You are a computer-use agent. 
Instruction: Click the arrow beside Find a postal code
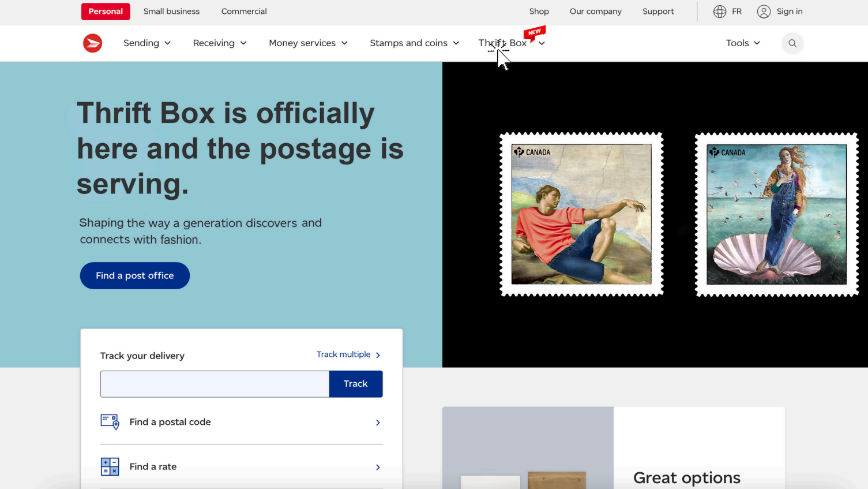pos(378,423)
